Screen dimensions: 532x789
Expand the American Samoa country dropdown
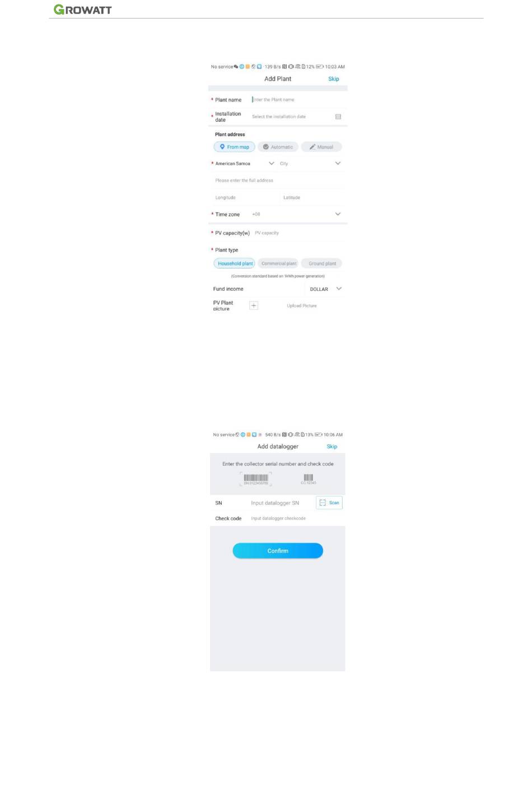tap(245, 164)
